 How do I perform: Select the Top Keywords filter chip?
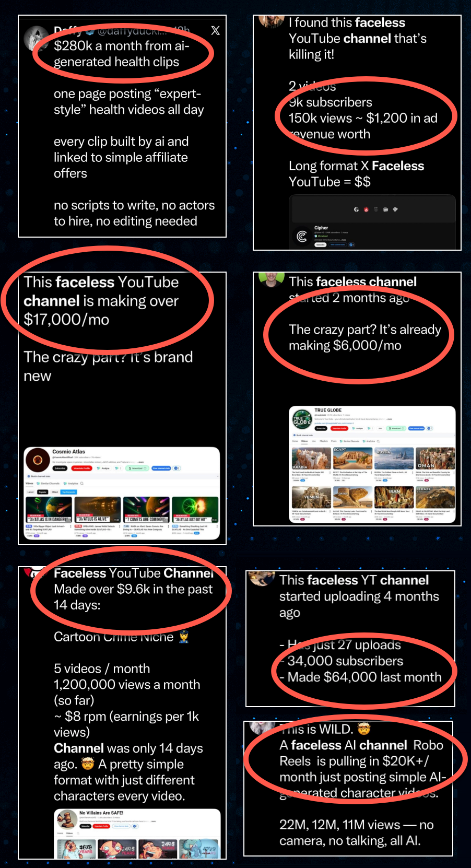tap(68, 492)
